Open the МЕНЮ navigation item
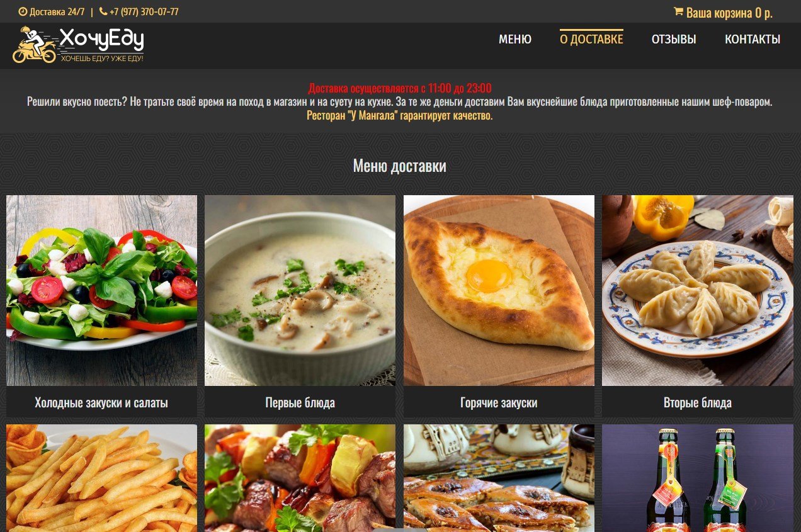801x532 pixels. click(515, 39)
